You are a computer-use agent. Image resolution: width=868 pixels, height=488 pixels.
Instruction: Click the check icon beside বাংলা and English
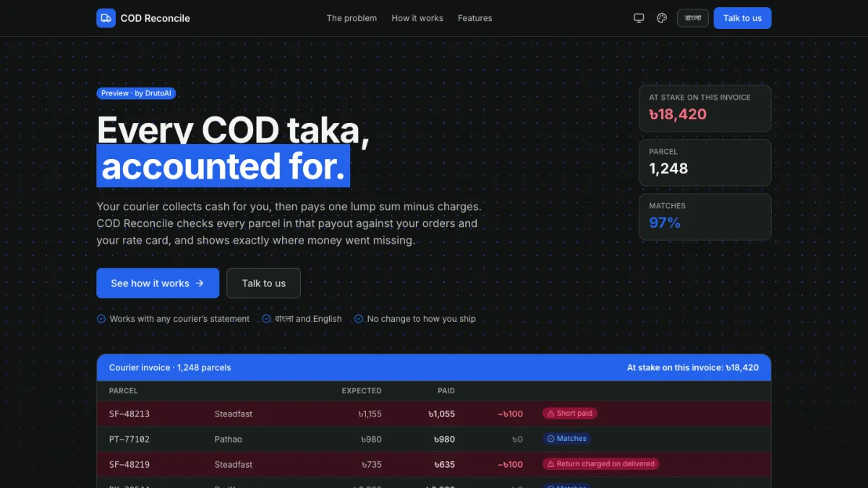click(266, 319)
